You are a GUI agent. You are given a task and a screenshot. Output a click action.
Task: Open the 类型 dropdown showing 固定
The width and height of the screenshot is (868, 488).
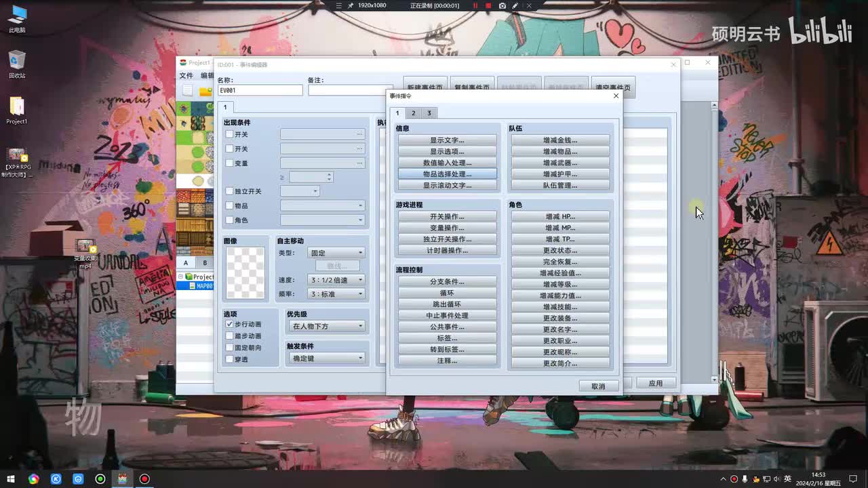(x=336, y=253)
